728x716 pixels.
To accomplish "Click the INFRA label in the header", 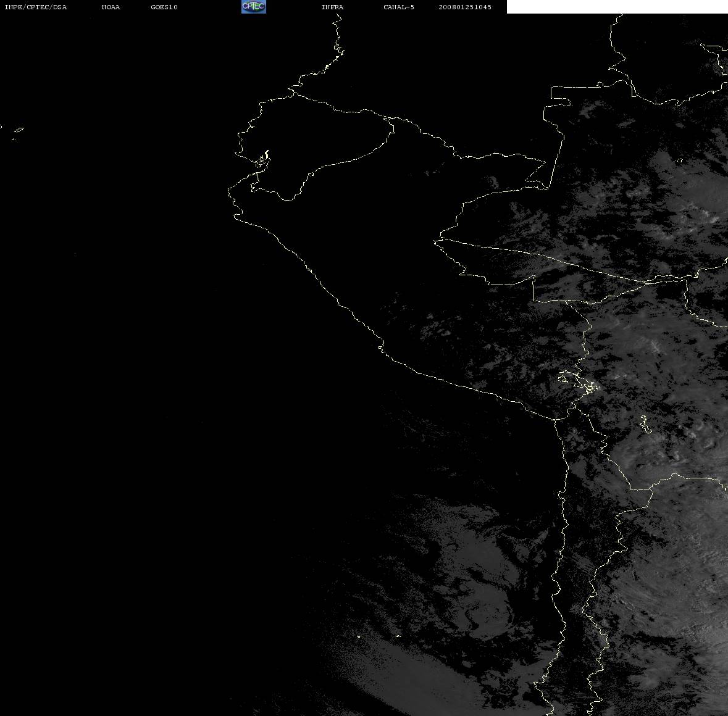I will click(332, 7).
